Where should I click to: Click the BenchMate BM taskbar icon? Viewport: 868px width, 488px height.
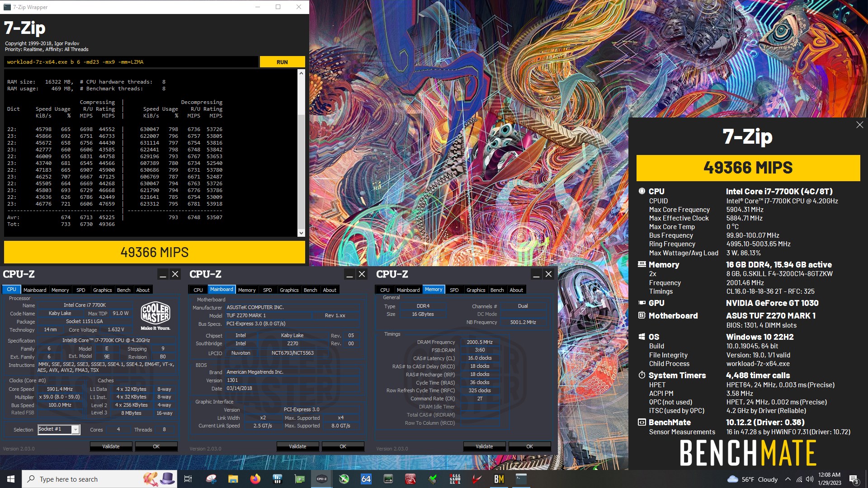(x=499, y=479)
